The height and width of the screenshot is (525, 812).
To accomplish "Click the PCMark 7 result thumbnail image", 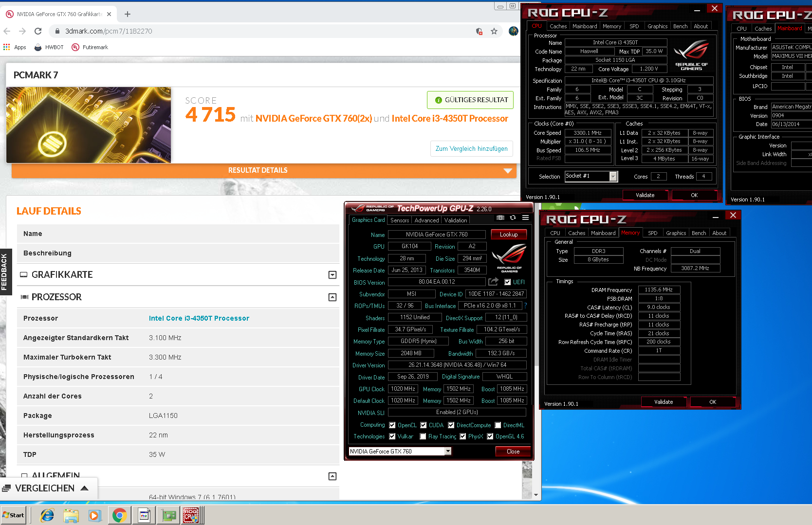I will click(89, 125).
